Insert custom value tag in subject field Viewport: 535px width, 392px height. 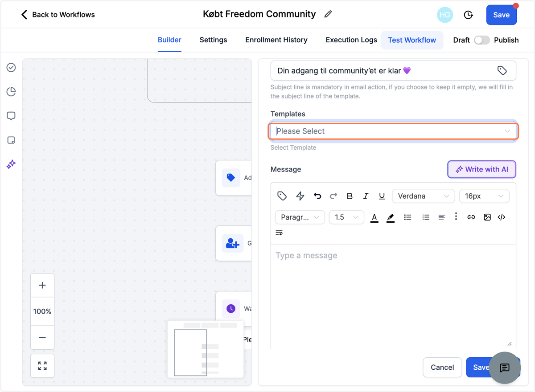[x=502, y=70]
